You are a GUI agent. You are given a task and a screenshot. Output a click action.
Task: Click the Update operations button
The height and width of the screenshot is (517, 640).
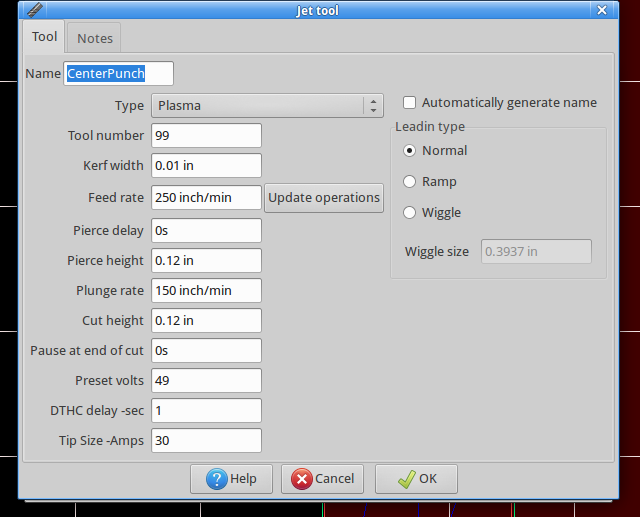[324, 198]
